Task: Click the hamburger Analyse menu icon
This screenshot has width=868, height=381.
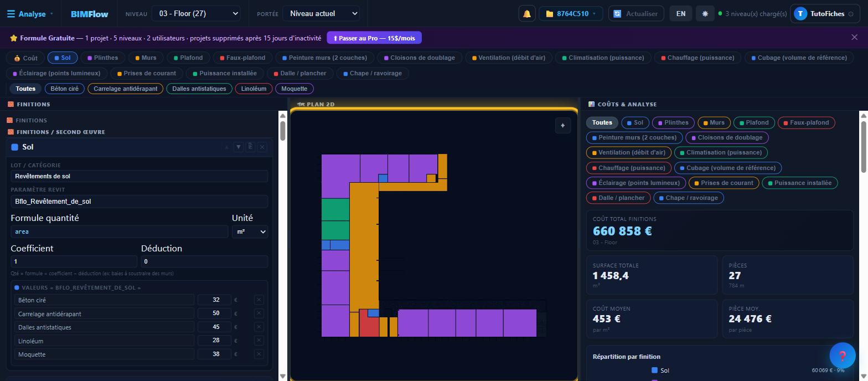Action: [x=11, y=14]
